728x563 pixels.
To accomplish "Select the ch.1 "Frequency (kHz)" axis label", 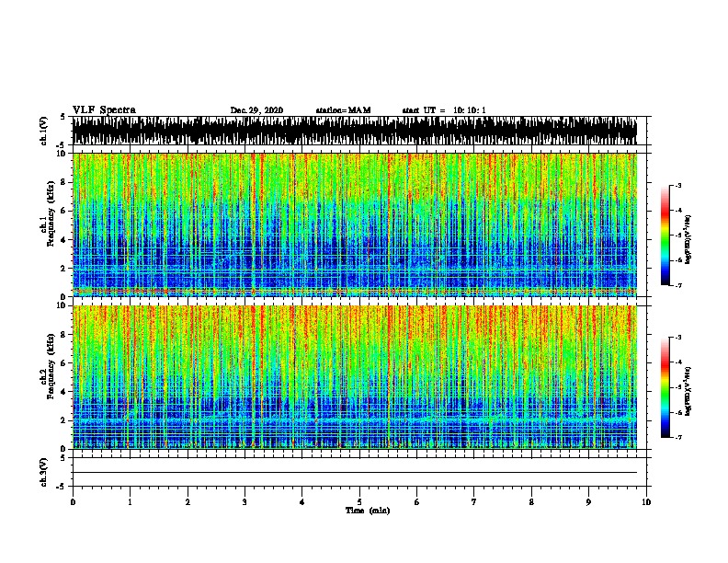I will tap(51, 213).
